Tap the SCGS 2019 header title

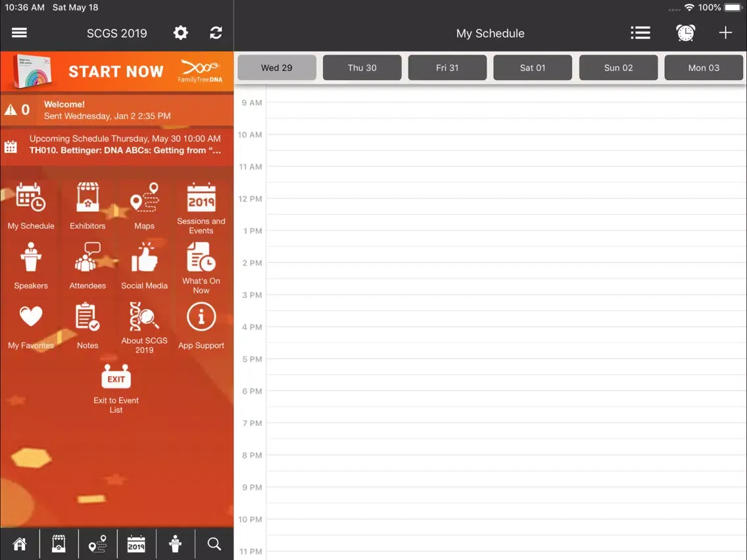click(x=117, y=34)
